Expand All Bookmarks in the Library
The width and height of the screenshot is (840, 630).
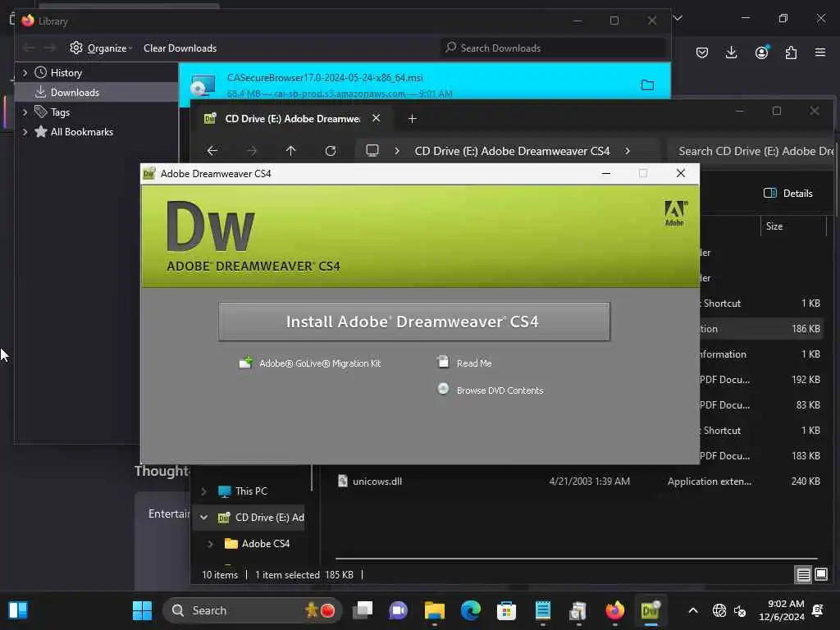(25, 132)
